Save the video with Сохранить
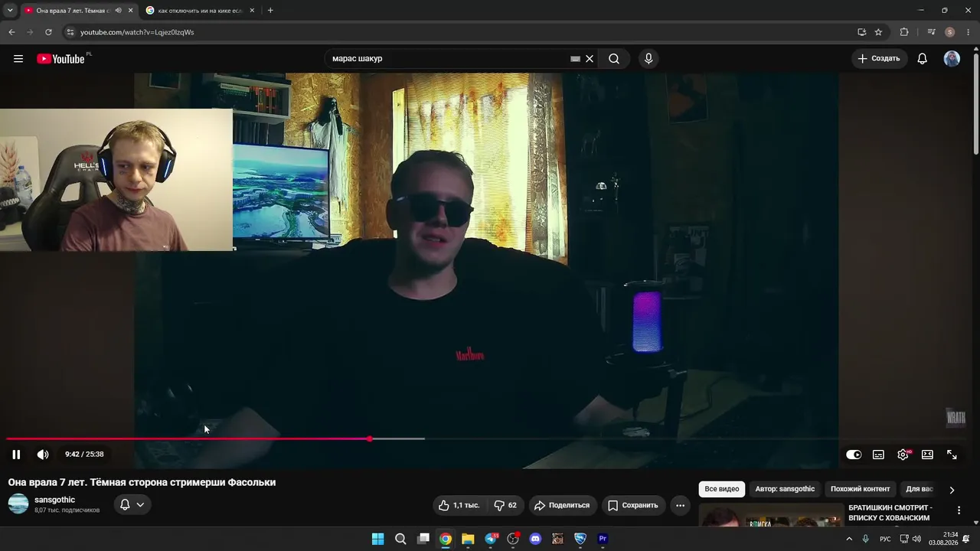The image size is (980, 551). click(x=632, y=505)
